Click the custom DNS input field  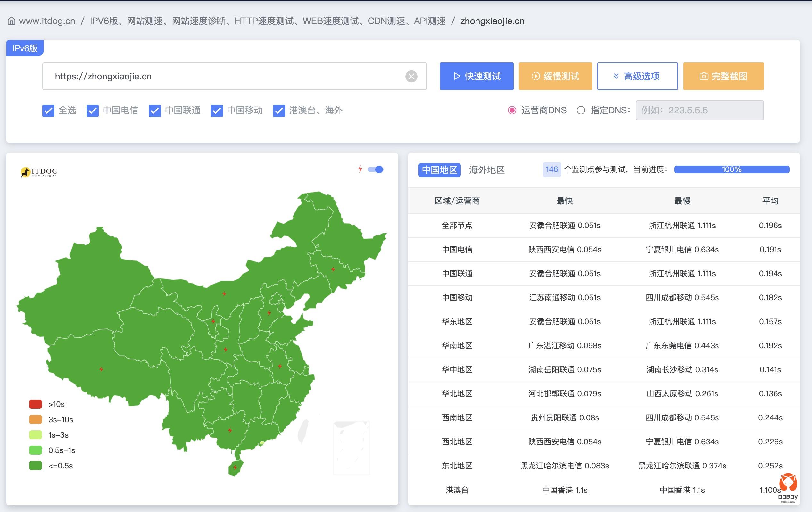[x=700, y=110]
